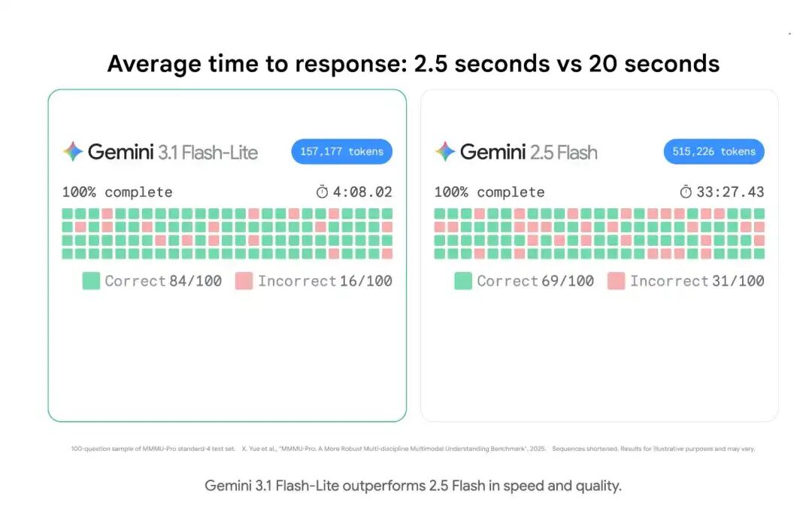Click the pink Incorrect 31/100 legend swatch
Image resolution: width=812 pixels, height=524 pixels.
[617, 280]
